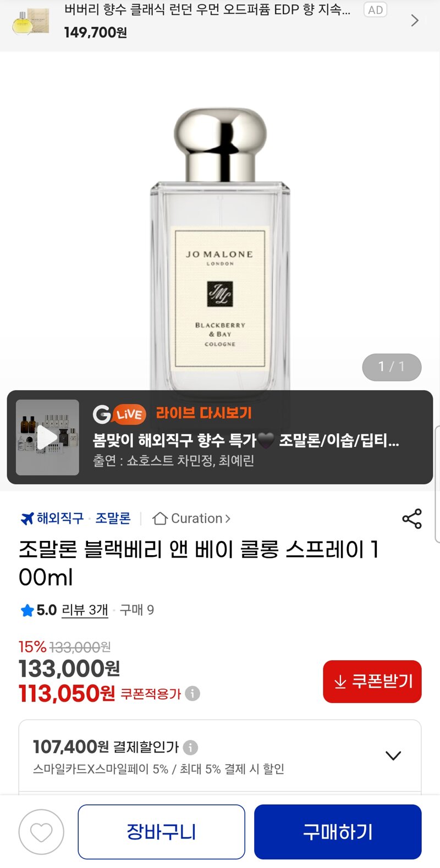
Task: Open info icon next to 결제할인가
Action: 190,748
